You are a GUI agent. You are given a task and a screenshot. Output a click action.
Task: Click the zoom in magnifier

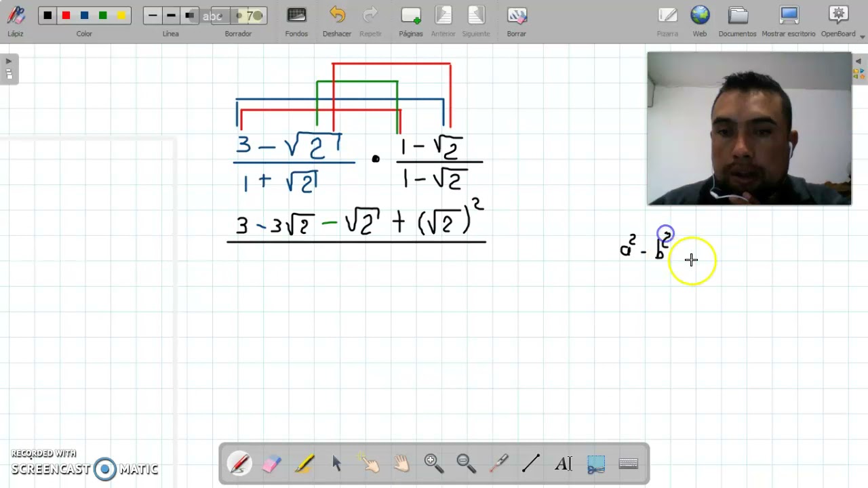pos(434,464)
